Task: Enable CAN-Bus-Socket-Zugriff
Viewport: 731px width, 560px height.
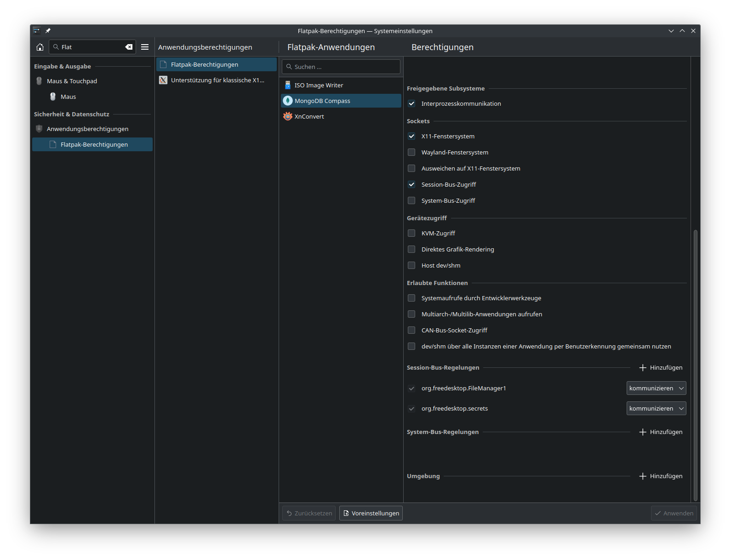Action: click(x=411, y=330)
